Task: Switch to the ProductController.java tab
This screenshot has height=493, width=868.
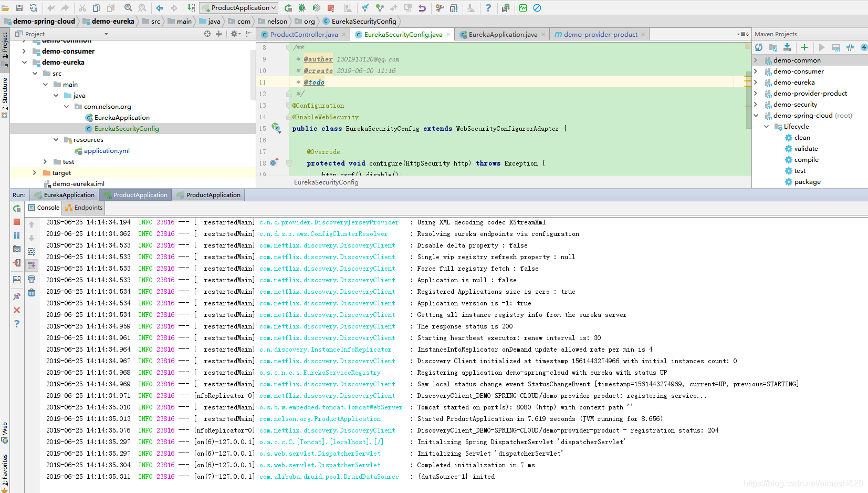Action: [x=304, y=34]
